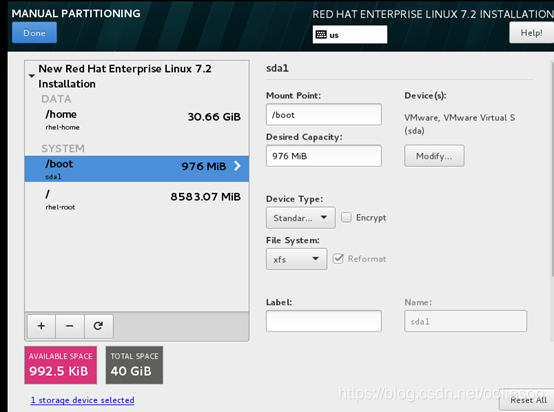Select the /home rhel-home partition
This screenshot has width=554, height=412.
click(137, 120)
